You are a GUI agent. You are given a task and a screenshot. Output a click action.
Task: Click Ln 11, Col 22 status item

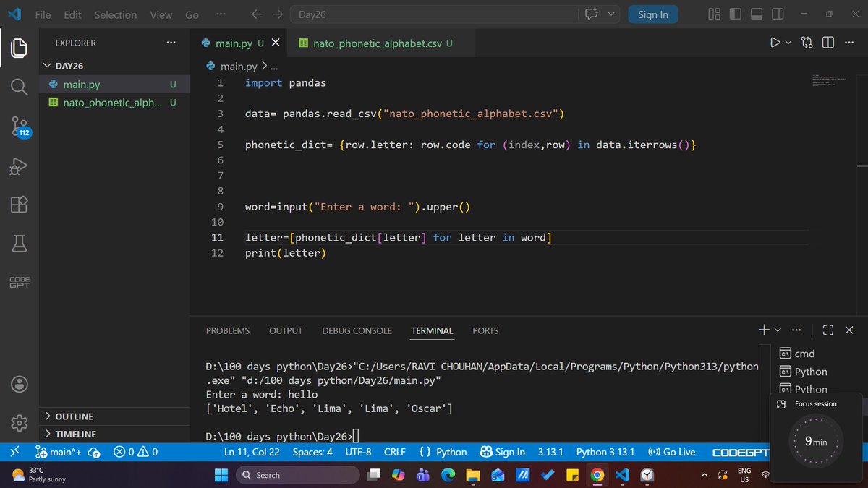coord(252,452)
